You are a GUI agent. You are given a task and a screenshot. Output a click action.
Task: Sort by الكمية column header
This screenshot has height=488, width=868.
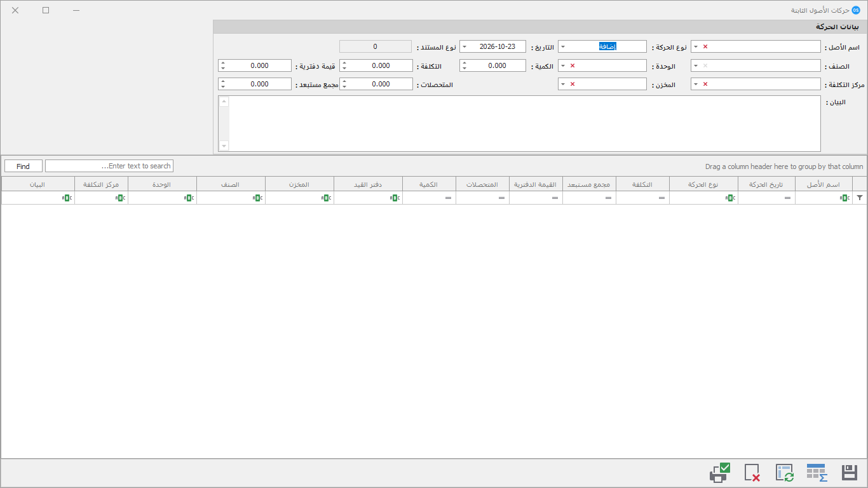[x=430, y=184]
